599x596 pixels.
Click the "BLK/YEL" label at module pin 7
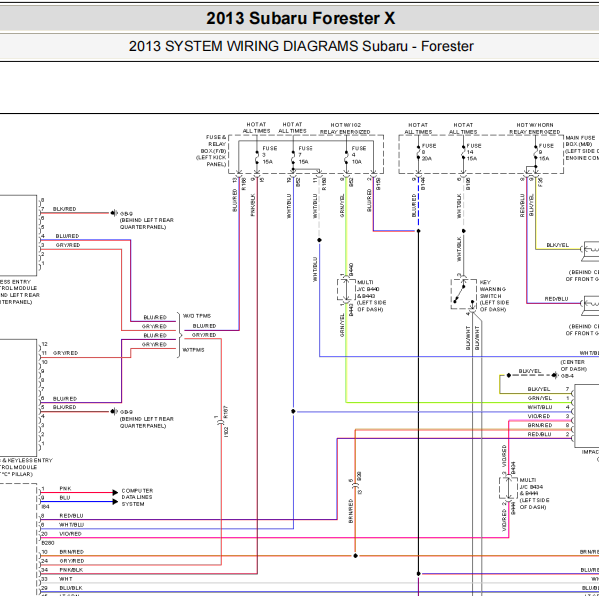[539, 389]
